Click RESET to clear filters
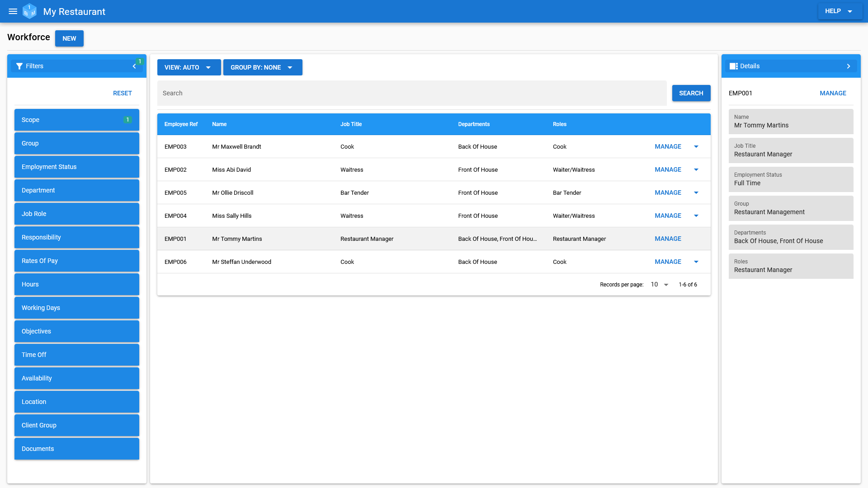868x488 pixels. click(x=122, y=92)
